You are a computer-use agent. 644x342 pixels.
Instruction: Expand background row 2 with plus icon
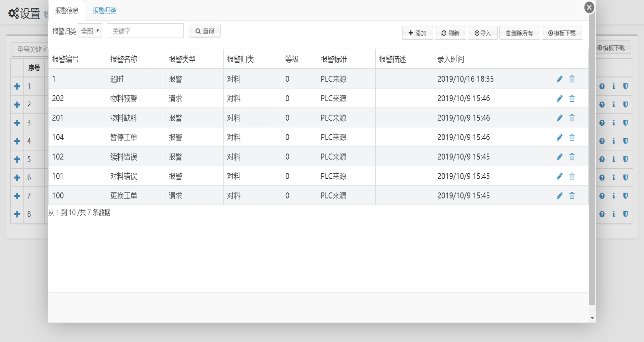click(17, 105)
